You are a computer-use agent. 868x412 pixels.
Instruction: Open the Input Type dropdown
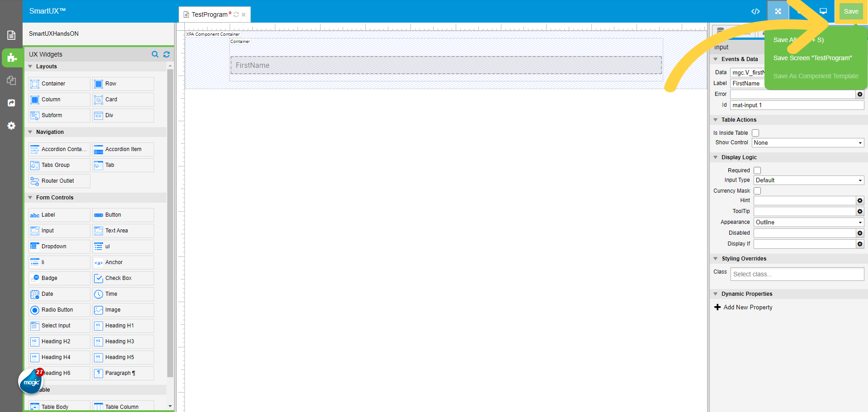tap(808, 180)
